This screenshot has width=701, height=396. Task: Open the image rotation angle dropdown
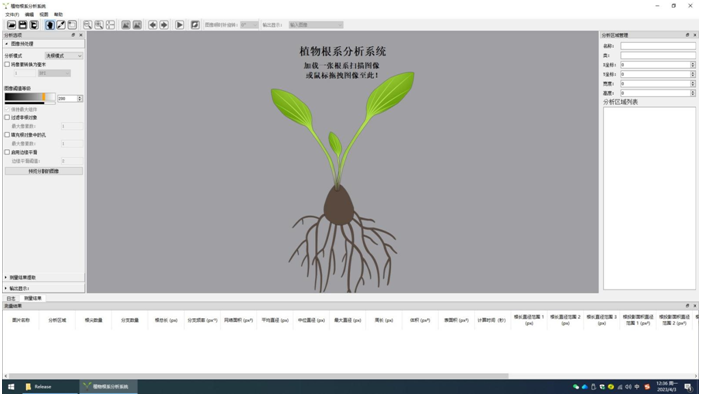pyautogui.click(x=249, y=25)
